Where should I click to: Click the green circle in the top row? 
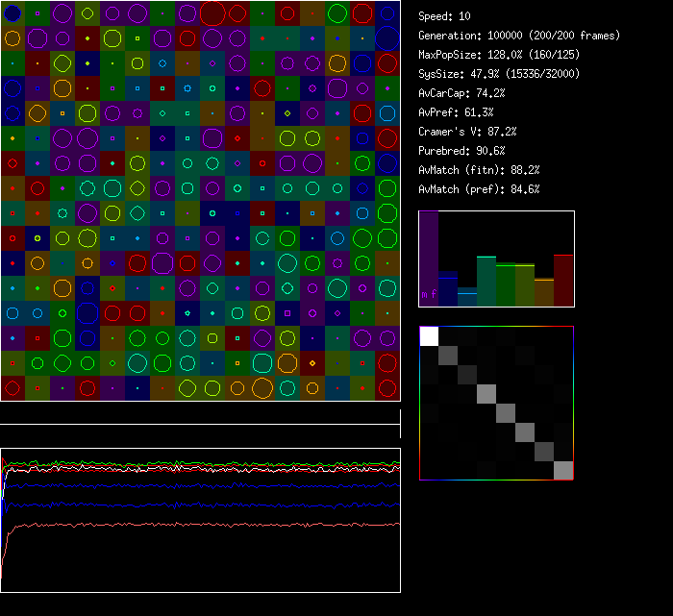tap(337, 13)
